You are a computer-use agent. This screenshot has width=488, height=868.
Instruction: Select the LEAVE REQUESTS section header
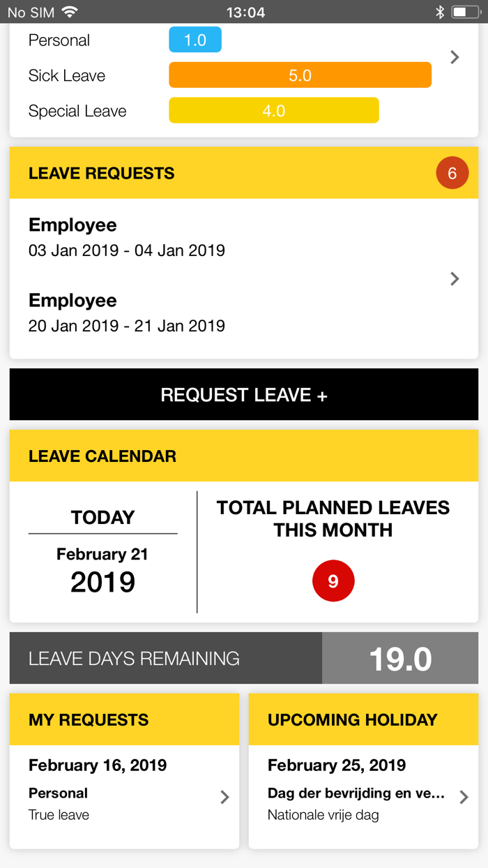101,172
